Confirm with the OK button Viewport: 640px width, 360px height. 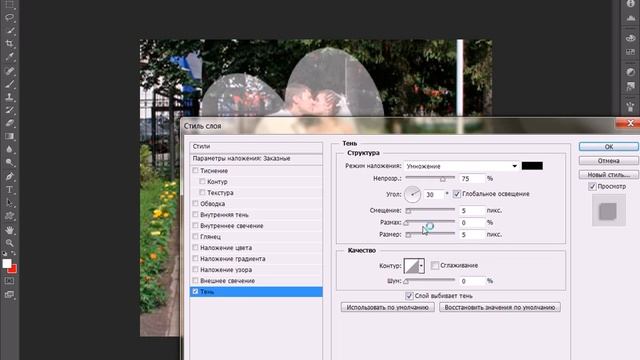(x=609, y=147)
